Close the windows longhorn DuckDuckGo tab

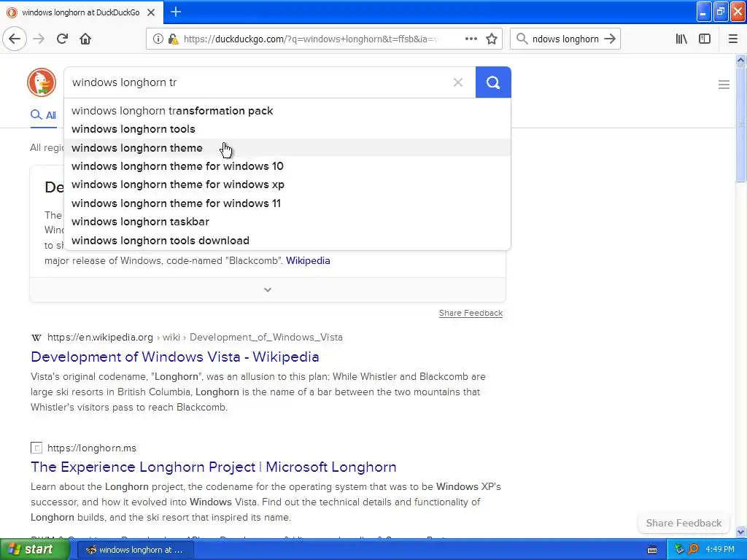click(x=151, y=12)
